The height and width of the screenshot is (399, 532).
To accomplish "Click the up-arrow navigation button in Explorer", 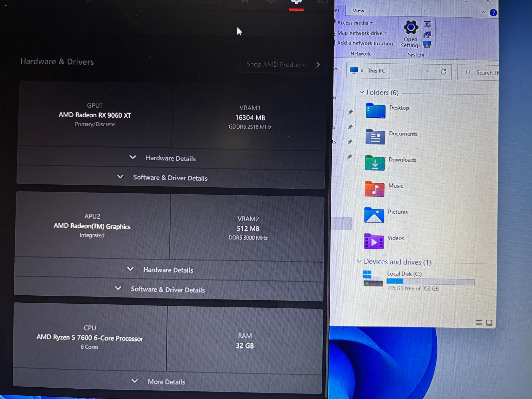I will (x=336, y=70).
